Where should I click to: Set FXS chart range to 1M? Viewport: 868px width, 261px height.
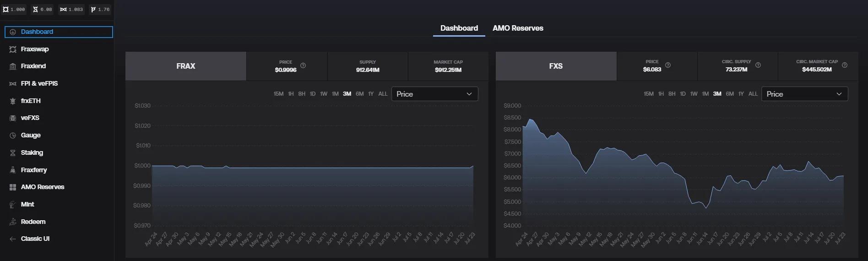705,94
